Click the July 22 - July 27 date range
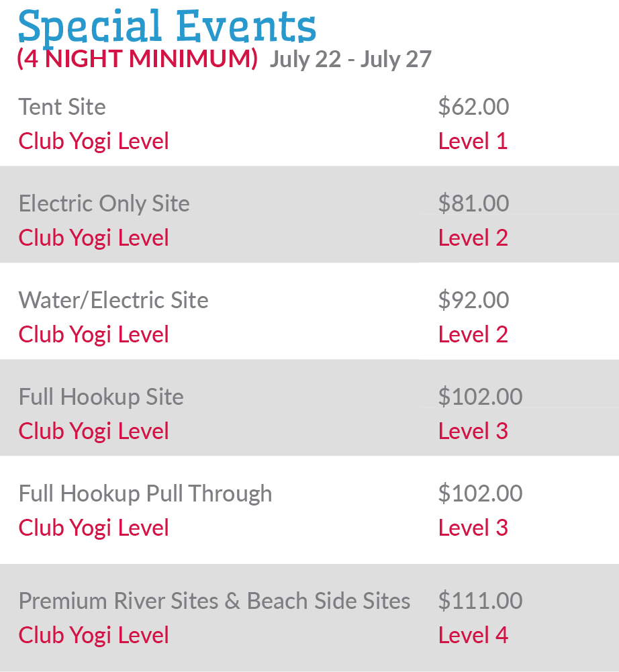 tap(350, 60)
